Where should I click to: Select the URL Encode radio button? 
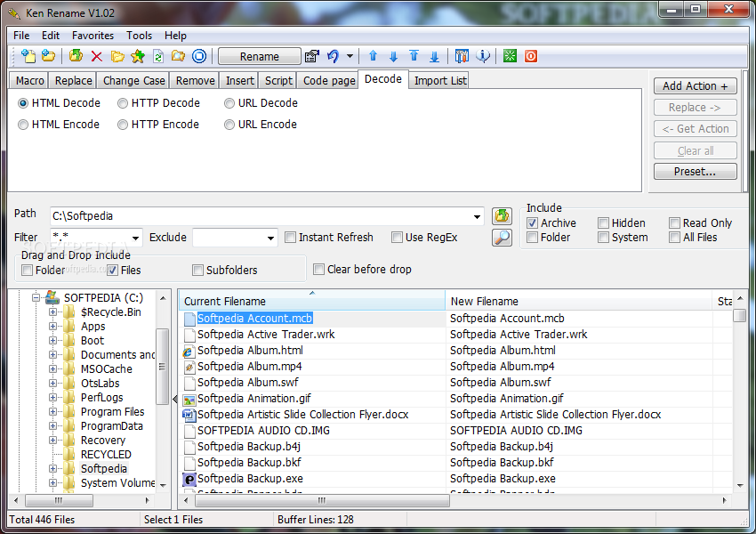pos(229,125)
